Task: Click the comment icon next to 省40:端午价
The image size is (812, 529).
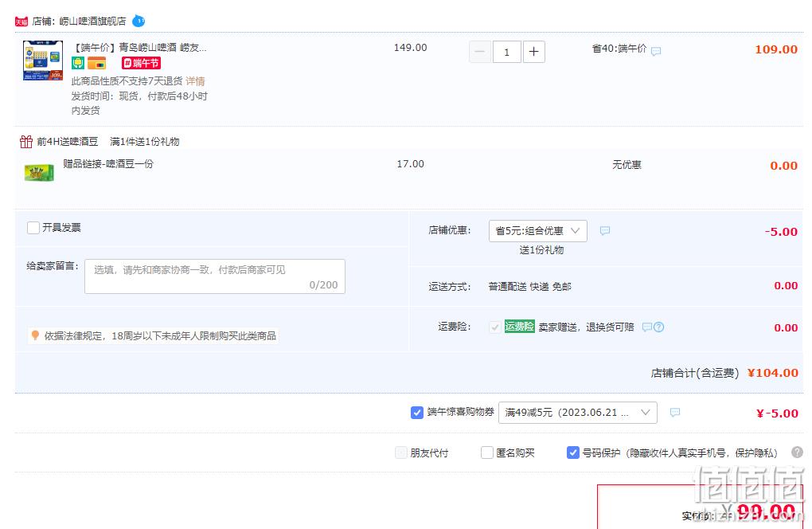Action: tap(656, 51)
